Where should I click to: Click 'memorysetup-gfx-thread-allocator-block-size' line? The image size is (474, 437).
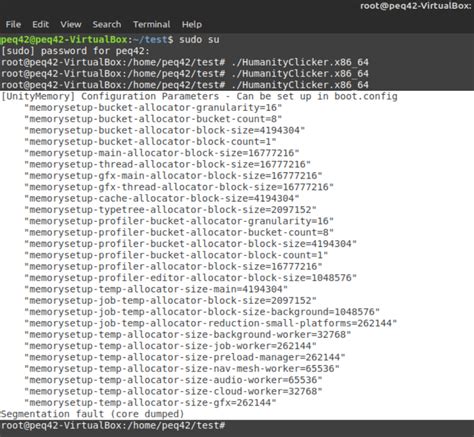(179, 187)
